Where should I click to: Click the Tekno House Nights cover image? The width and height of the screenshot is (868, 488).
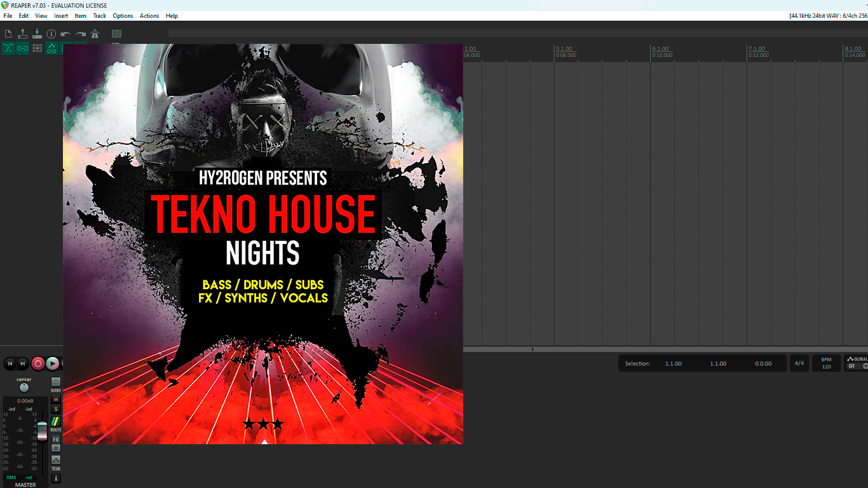pyautogui.click(x=263, y=244)
